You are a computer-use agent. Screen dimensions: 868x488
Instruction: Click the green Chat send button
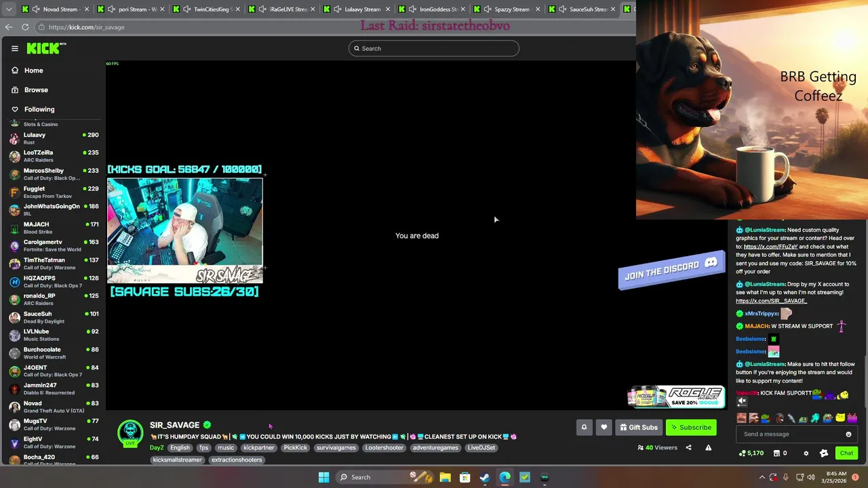[846, 453]
